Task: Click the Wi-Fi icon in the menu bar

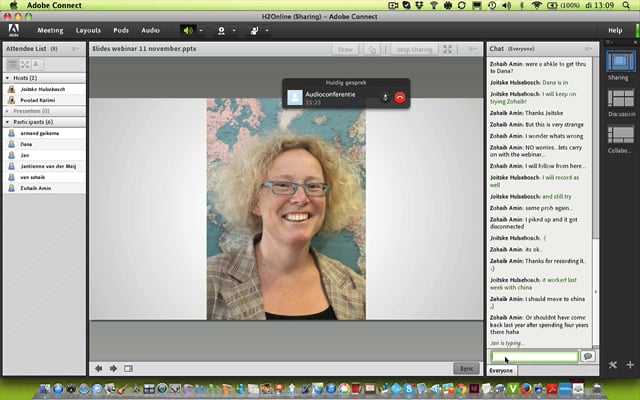Action: (537, 5)
